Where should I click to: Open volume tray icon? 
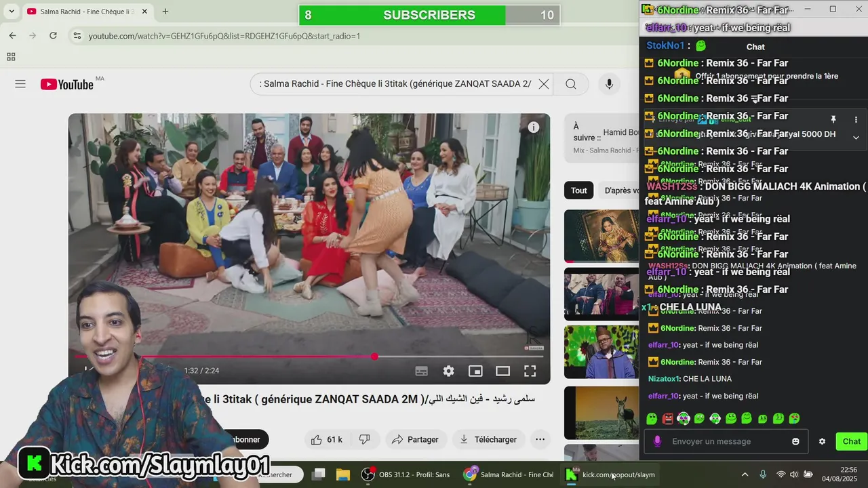pyautogui.click(x=794, y=474)
